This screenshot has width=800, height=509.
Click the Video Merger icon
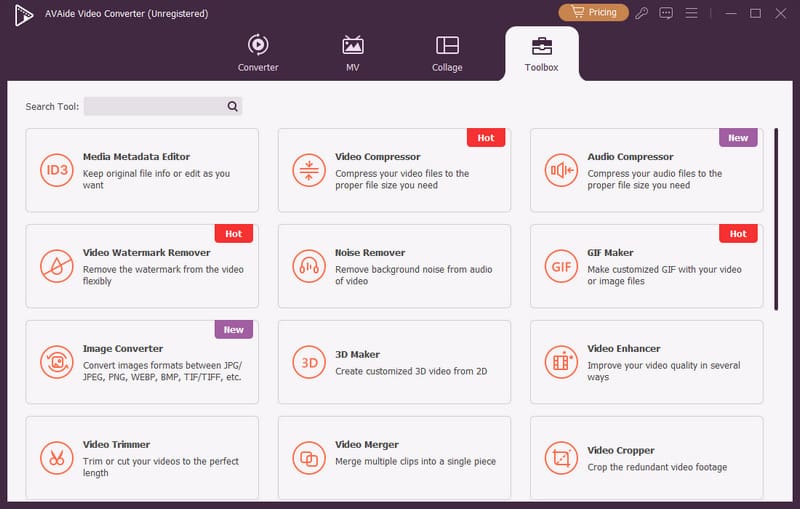[x=308, y=458]
